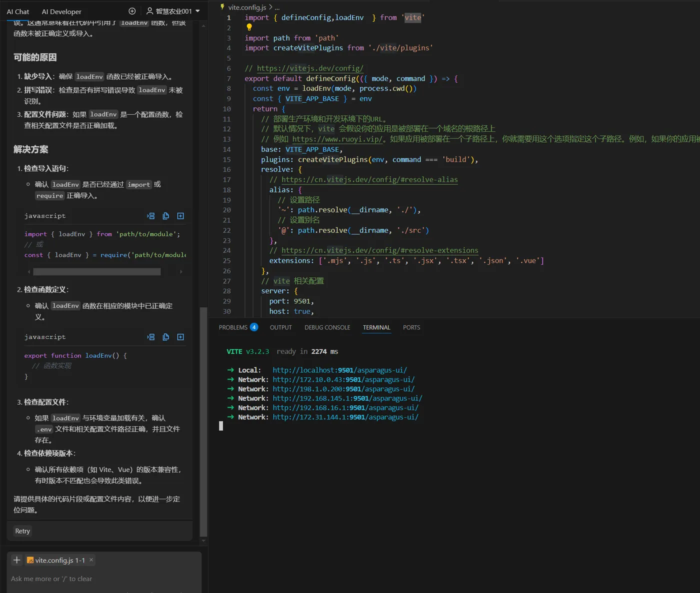Create new file from export function loadEnv block
This screenshot has height=593, width=700.
coord(180,337)
